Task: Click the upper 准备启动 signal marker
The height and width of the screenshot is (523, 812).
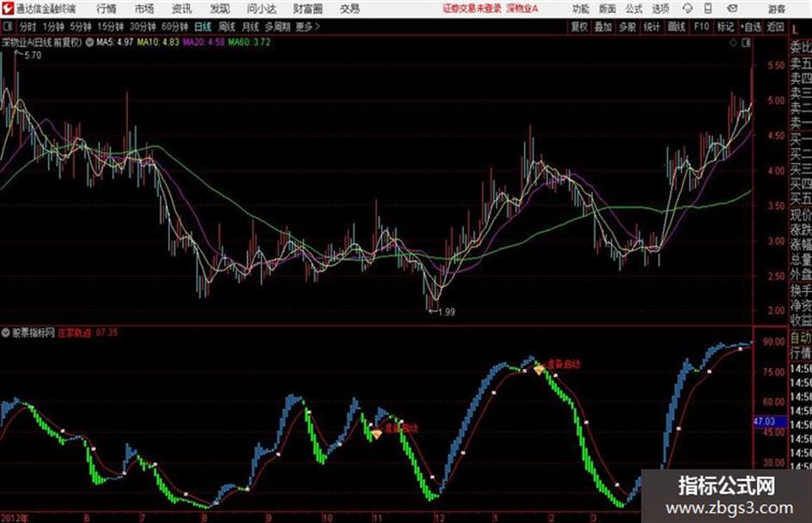Action: tap(564, 364)
